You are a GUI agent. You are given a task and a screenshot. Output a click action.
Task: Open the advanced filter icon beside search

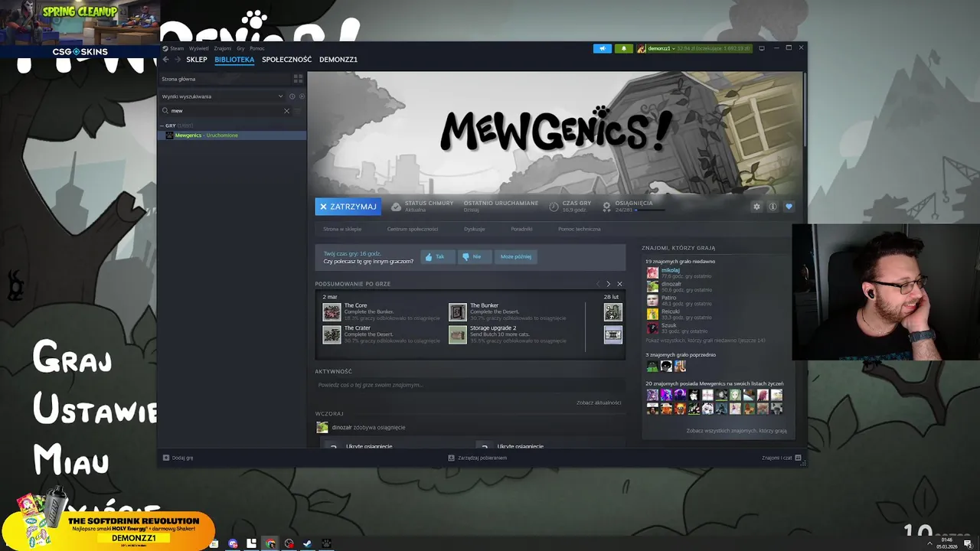[x=299, y=111]
